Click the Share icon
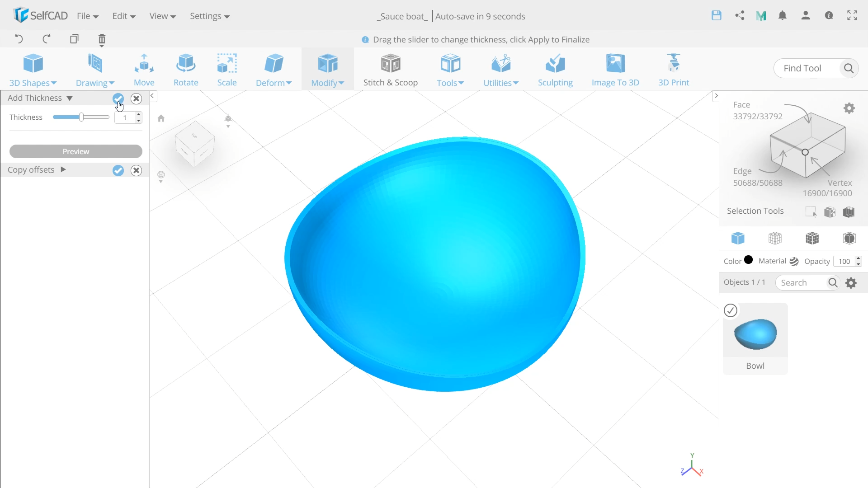This screenshot has width=868, height=488. (740, 15)
